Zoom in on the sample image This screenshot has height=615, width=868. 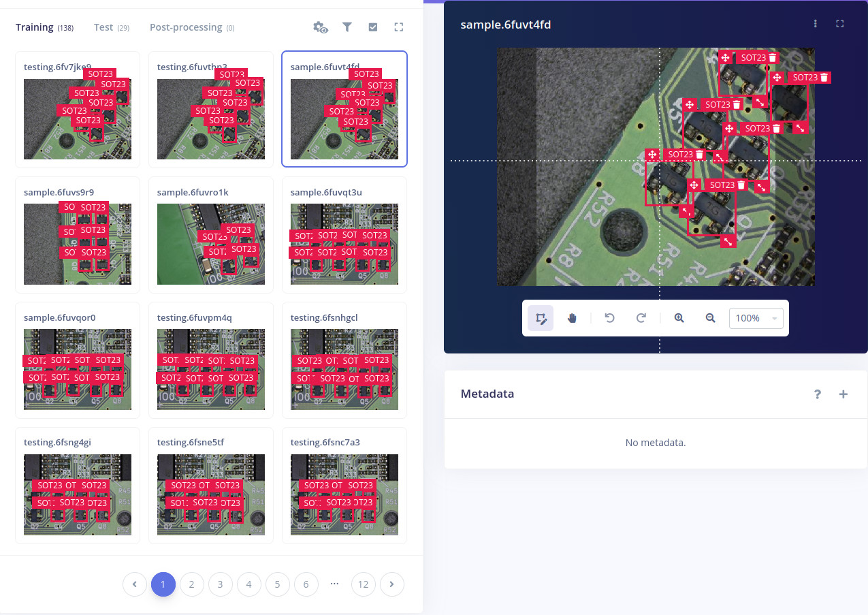pos(679,318)
